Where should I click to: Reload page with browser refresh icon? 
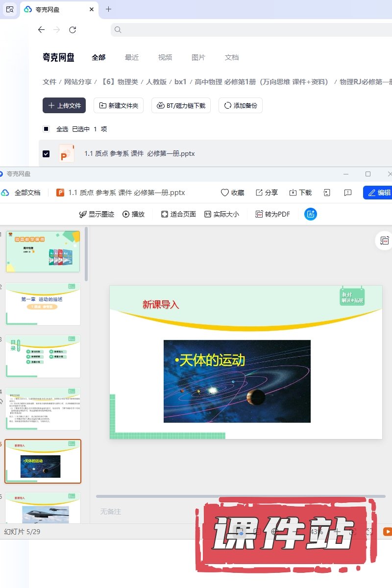tap(73, 30)
